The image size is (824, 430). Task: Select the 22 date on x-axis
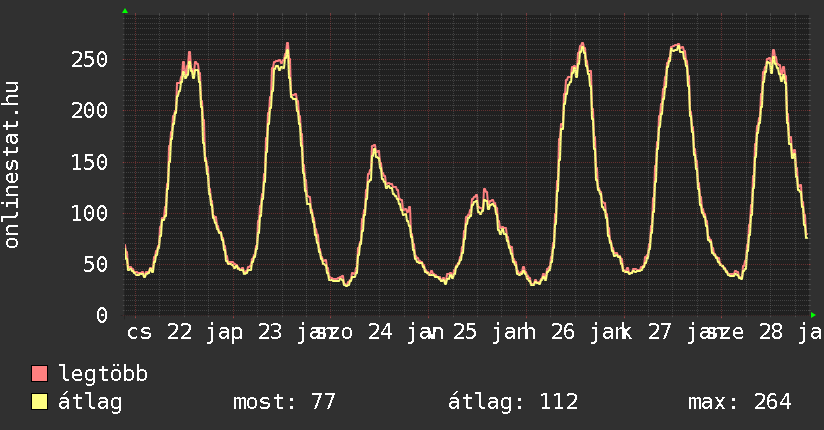click(x=180, y=332)
